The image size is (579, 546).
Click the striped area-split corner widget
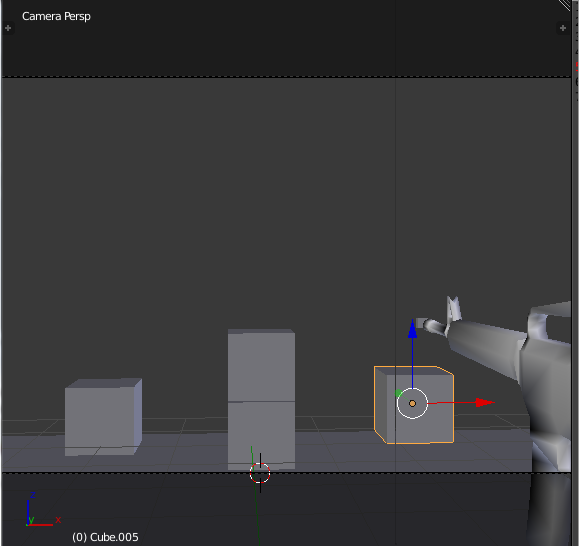click(564, 5)
